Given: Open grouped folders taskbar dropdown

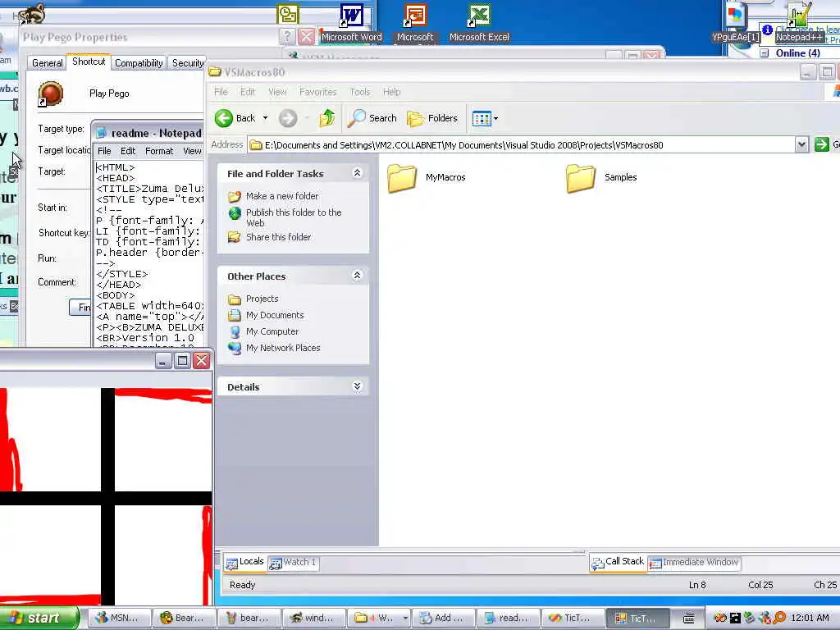Looking at the screenshot, I should pyautogui.click(x=405, y=618).
